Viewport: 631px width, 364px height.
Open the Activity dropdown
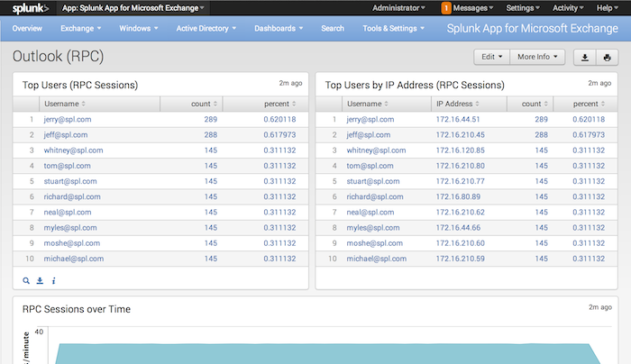568,8
